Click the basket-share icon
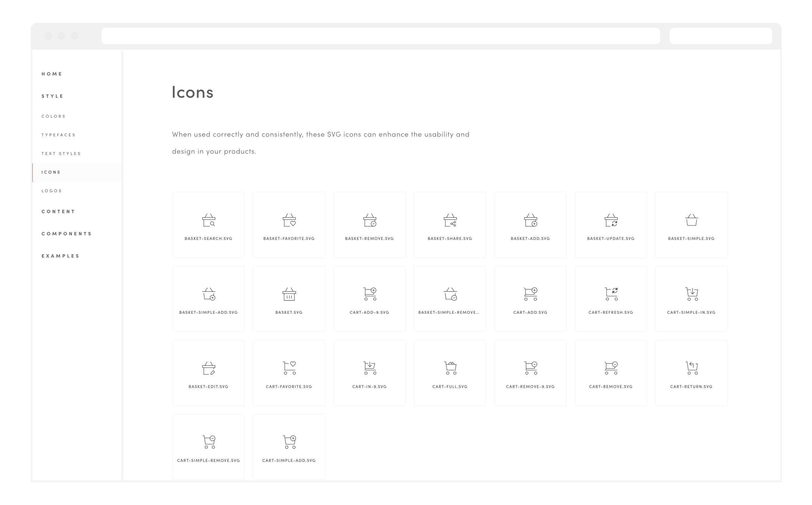Viewport: 812px width, 505px height. [450, 220]
